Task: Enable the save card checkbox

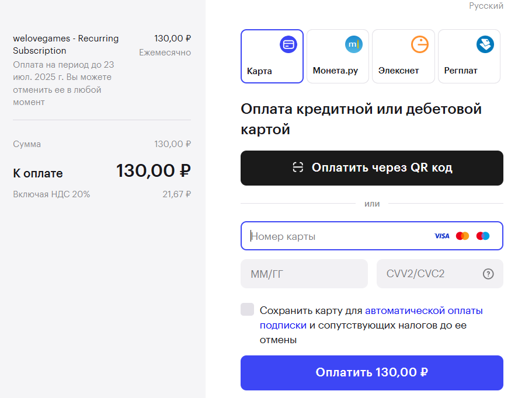Action: click(x=248, y=309)
